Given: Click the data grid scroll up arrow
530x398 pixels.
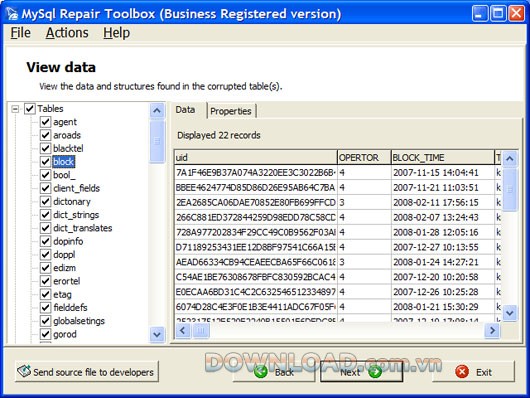Looking at the screenshot, I should coord(510,158).
